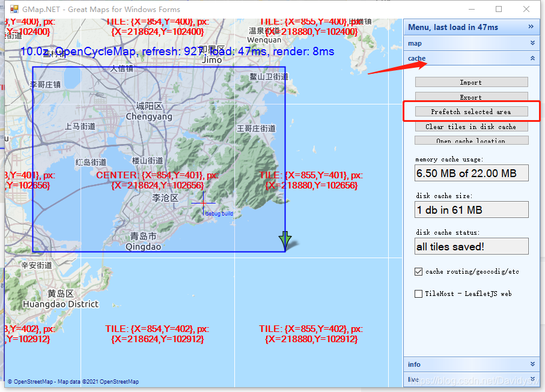Collapse the menu panel with double chevron

coord(531,27)
